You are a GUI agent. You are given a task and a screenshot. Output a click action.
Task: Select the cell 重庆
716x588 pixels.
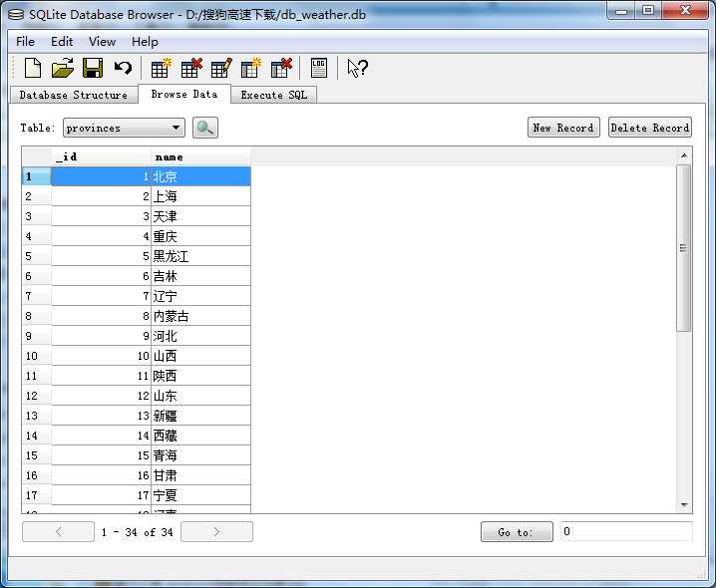click(x=200, y=236)
